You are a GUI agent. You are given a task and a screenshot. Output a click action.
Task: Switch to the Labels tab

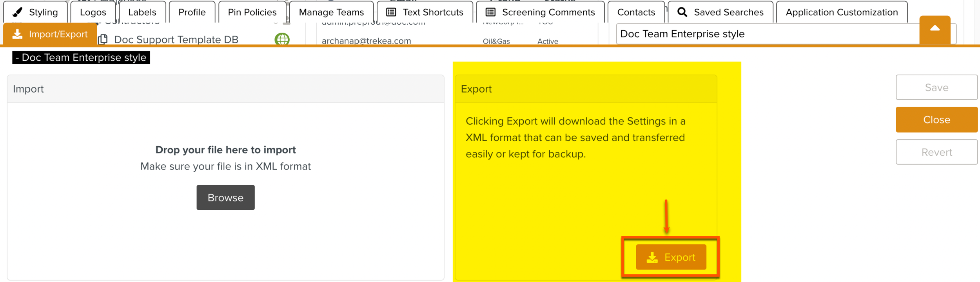pyautogui.click(x=142, y=12)
